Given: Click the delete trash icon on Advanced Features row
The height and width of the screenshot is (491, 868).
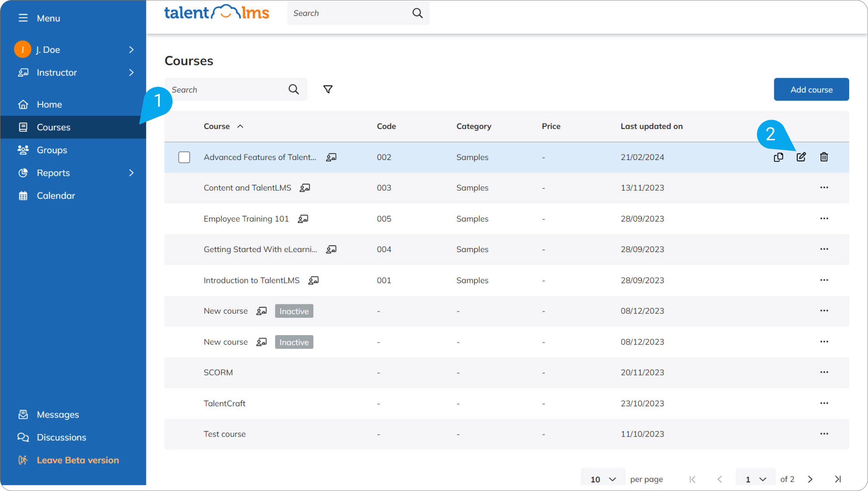Looking at the screenshot, I should [824, 157].
